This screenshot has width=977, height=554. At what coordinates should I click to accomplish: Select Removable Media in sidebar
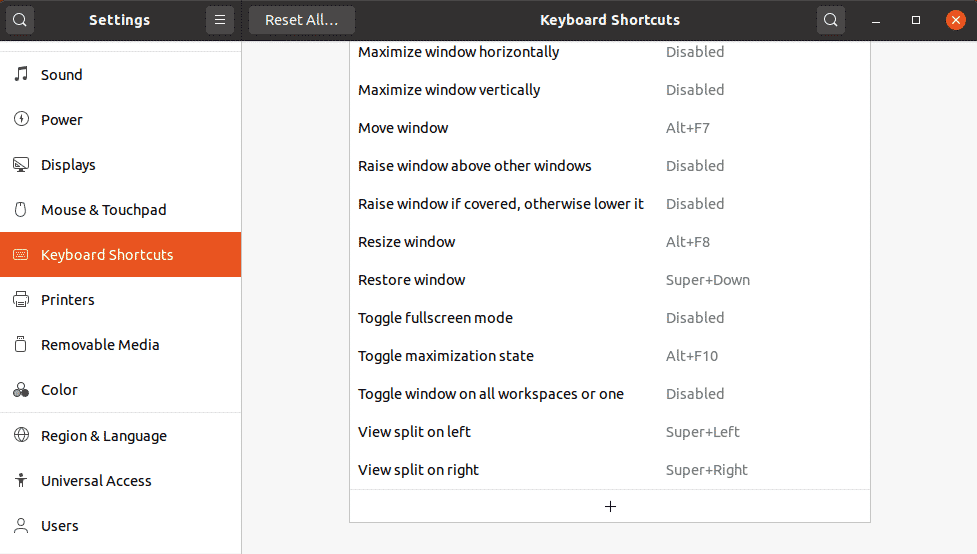click(x=100, y=345)
